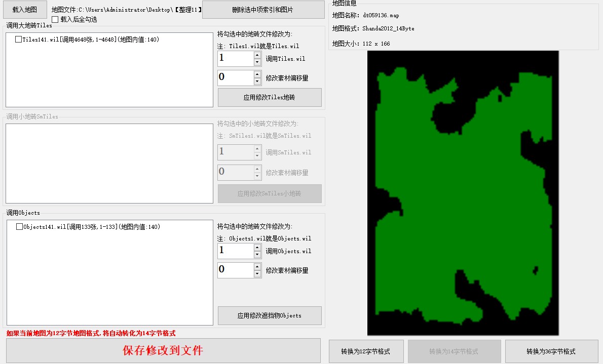Decrease the 调用Tiles.wil spinner value
The image size is (603, 364).
[x=257, y=62]
